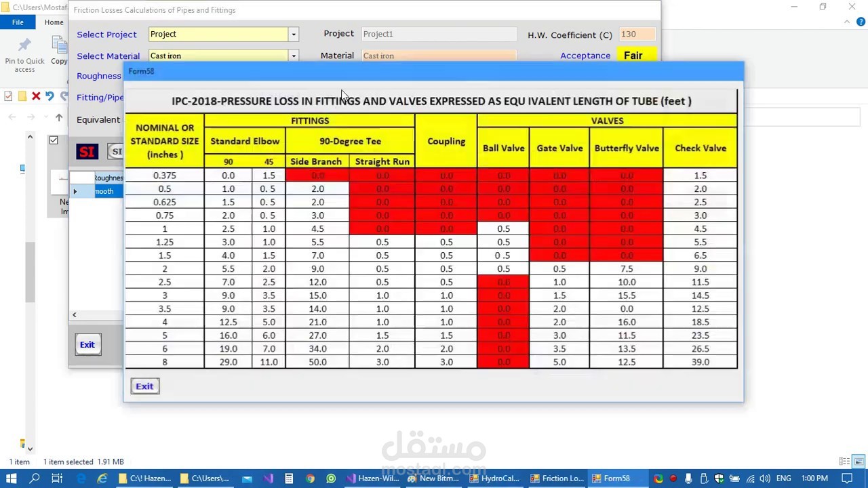Click Exit in the Friction Losses window
This screenshot has width=868, height=488.
point(87,344)
